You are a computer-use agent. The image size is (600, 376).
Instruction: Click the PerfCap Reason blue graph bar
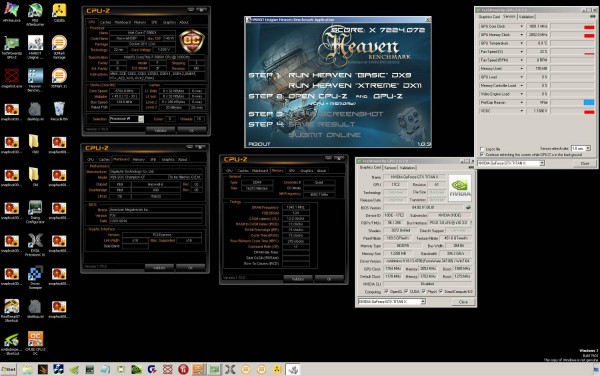pos(589,102)
